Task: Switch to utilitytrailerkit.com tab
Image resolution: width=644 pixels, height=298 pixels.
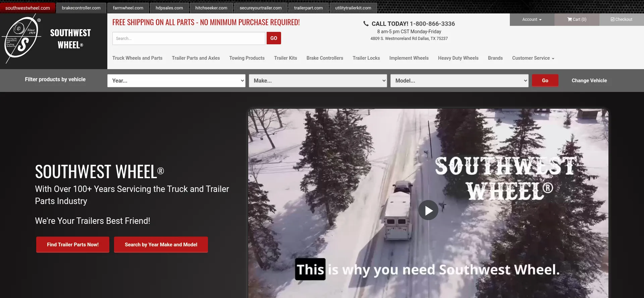Action: click(353, 8)
